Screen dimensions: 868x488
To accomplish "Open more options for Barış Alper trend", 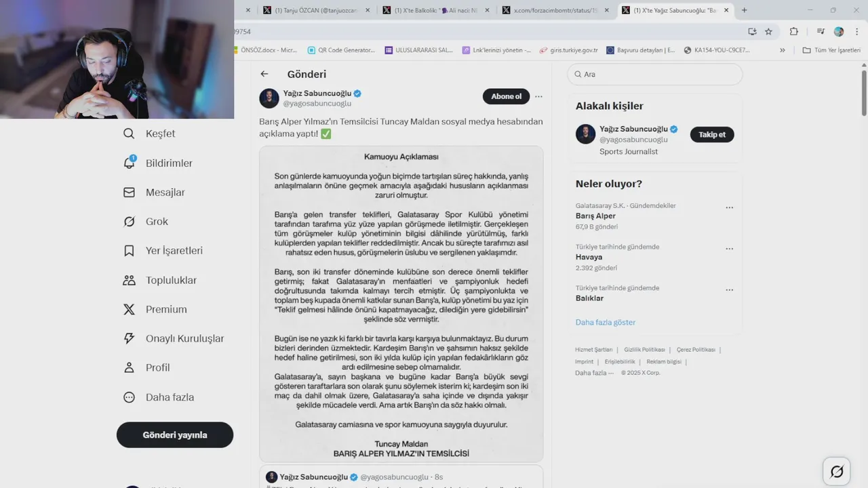I will point(730,207).
